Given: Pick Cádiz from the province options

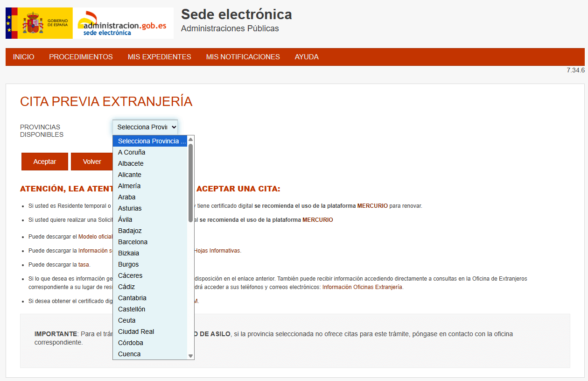Looking at the screenshot, I should click(127, 287).
